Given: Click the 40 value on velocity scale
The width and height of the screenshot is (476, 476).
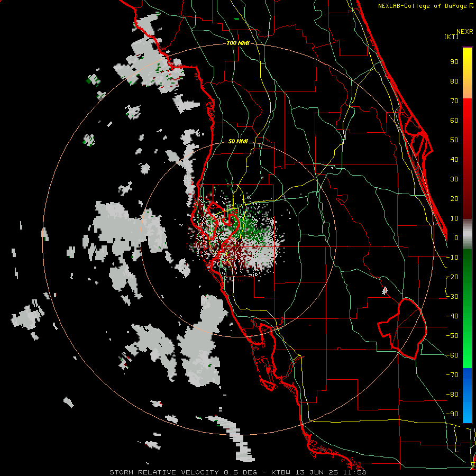Looking at the screenshot, I should pos(454,160).
